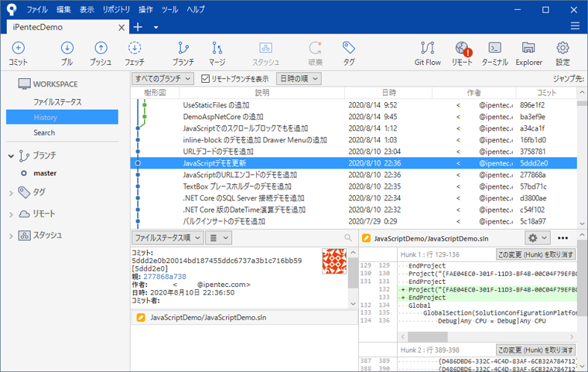Toggle the Show remote branches (リモートブランチを表示) checkbox

tap(205, 78)
